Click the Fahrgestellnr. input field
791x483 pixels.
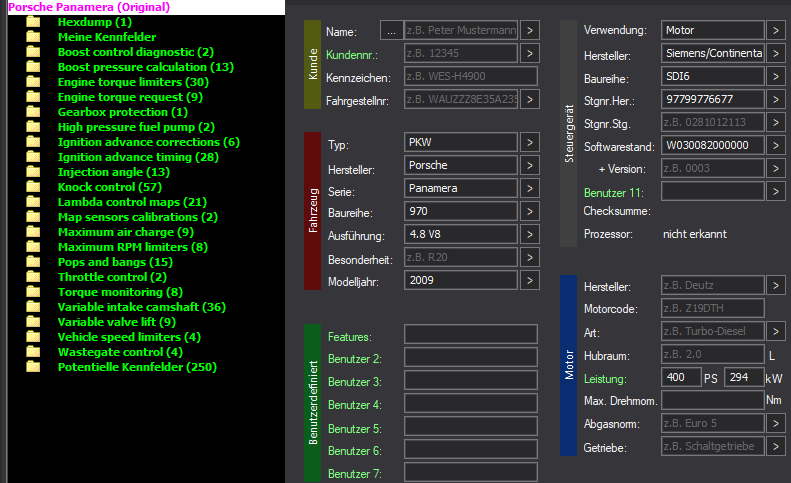461,99
